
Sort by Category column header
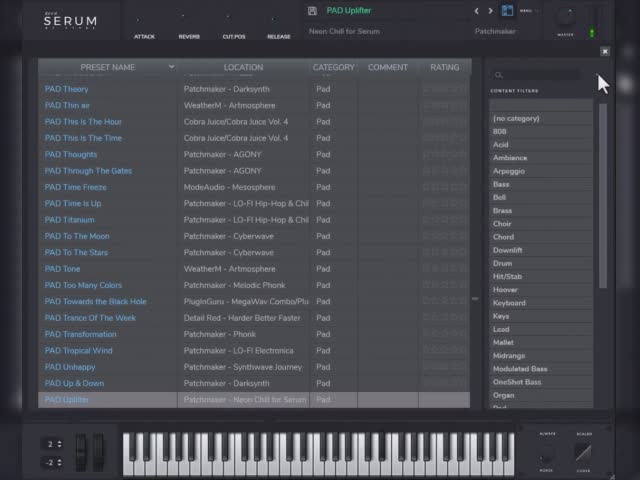[x=333, y=67]
